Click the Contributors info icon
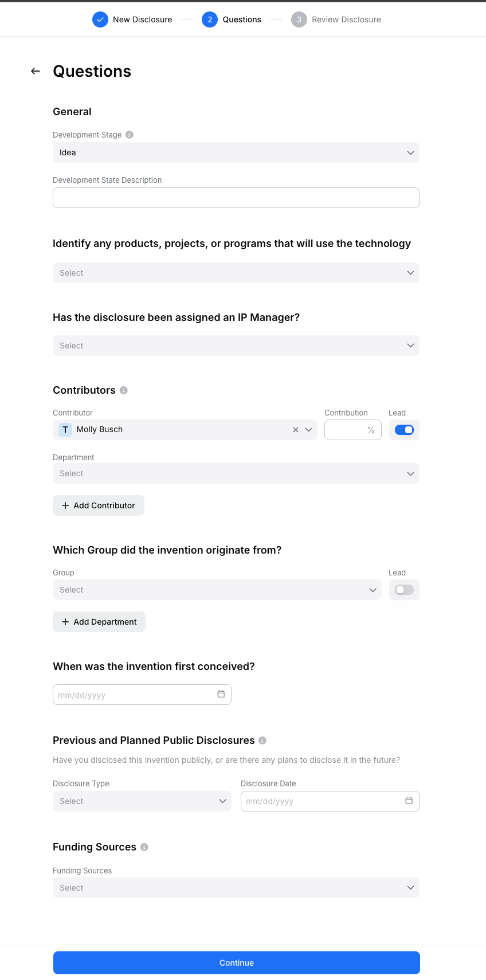 [124, 390]
